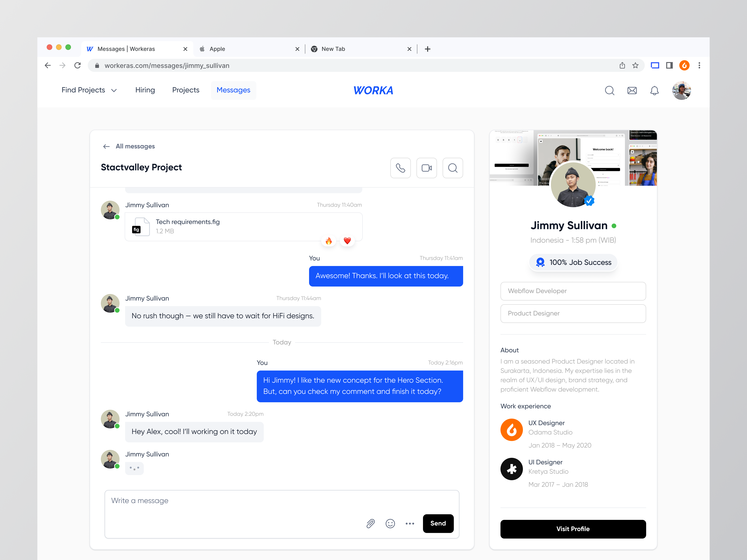Click Visit Profile button
Screen dimensions: 747x560
tap(573, 529)
